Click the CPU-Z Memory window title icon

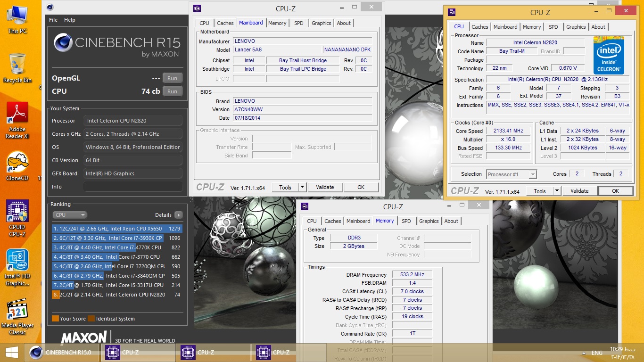305,206
